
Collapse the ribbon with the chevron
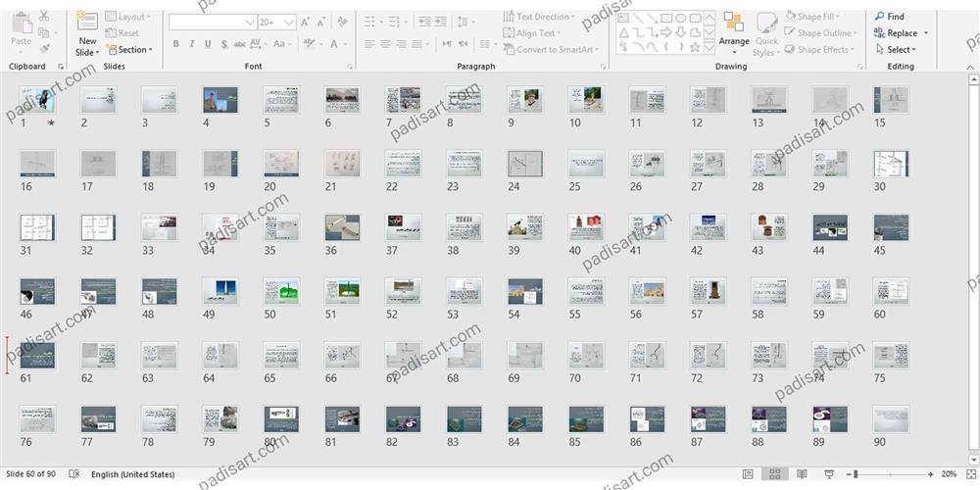coord(969,67)
